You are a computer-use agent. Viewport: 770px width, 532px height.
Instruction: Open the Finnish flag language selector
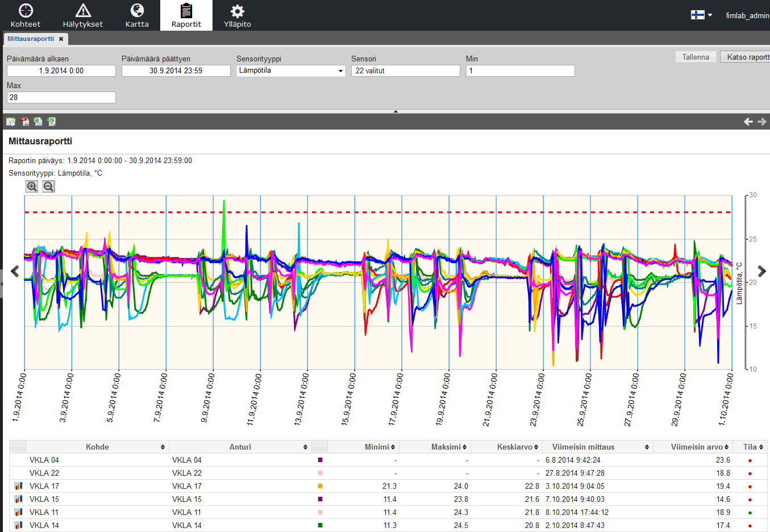coord(701,15)
